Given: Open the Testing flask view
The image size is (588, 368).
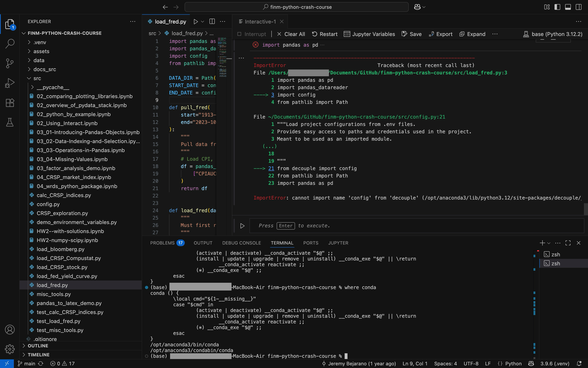Looking at the screenshot, I should (10, 122).
